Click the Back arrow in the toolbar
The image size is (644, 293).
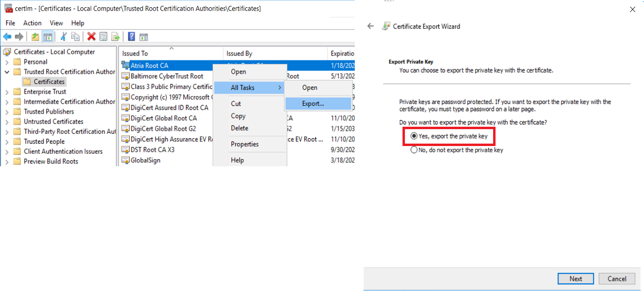(x=7, y=37)
